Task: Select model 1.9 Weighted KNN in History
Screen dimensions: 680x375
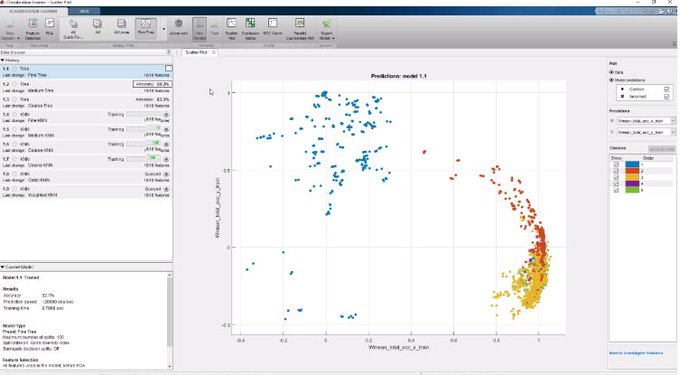Action: [86, 192]
